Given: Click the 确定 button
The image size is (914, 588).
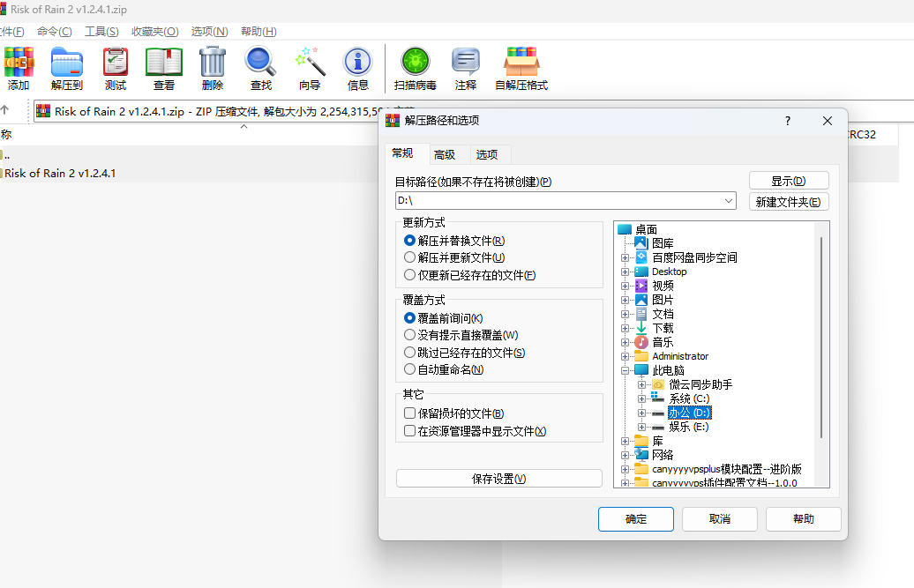Looking at the screenshot, I should [x=635, y=519].
